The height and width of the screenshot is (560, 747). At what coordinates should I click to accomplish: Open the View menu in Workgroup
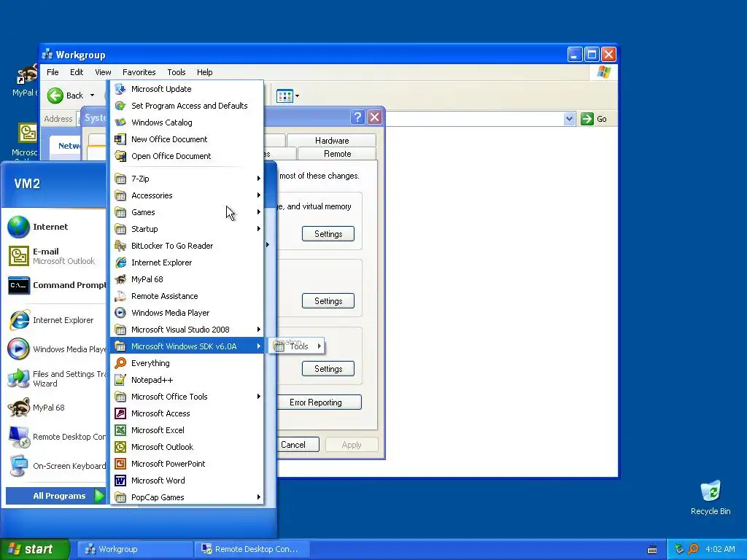(103, 72)
